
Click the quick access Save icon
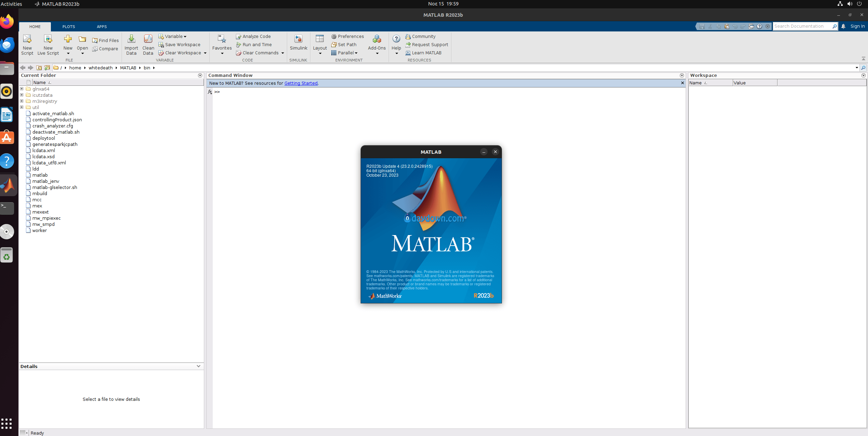click(x=702, y=26)
